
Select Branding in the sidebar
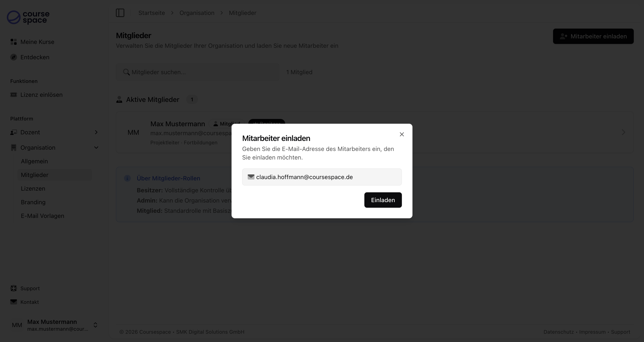tap(33, 202)
